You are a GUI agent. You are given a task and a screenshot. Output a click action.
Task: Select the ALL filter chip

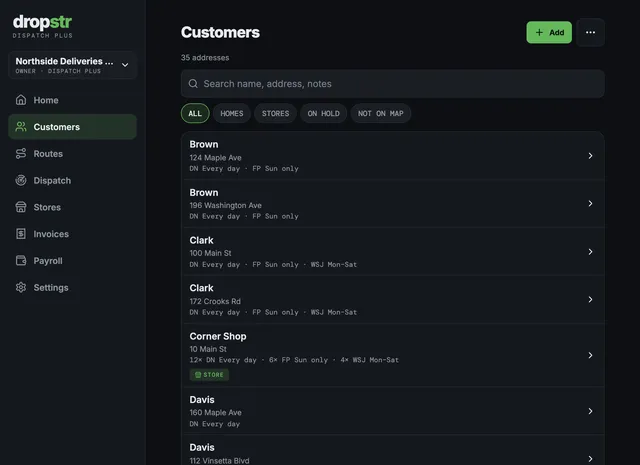(195, 113)
